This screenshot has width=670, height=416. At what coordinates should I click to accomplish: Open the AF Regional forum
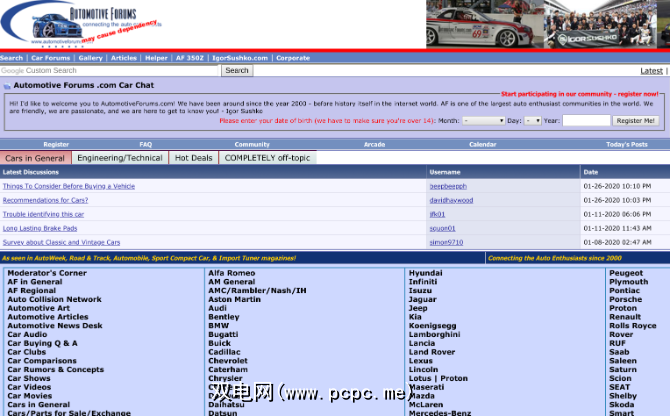click(32, 290)
